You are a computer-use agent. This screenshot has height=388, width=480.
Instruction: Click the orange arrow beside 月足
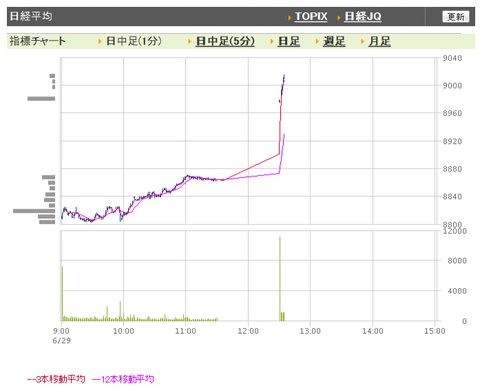tap(362, 42)
